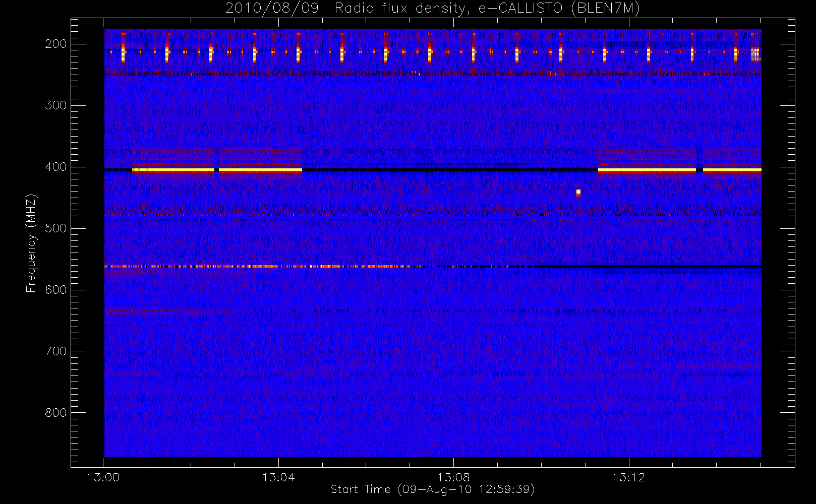This screenshot has height=504, width=816.
Task: Click the 400 frequency tick label
Action: 56,167
